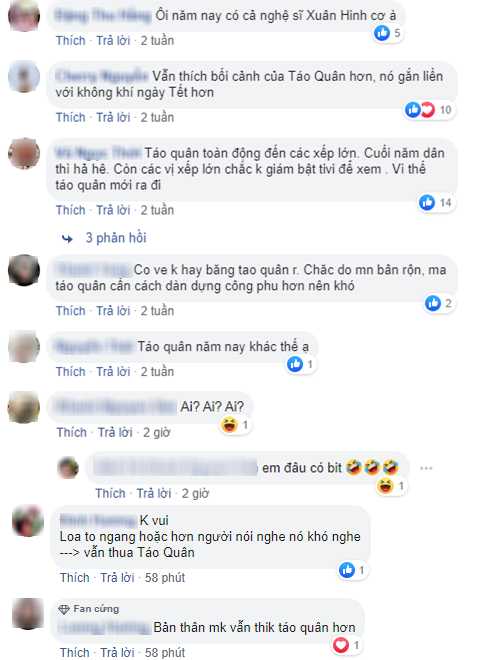This screenshot has height=660, width=487.
Task: Click the like reaction on Xuân Hinh comment
Action: pos(388,33)
